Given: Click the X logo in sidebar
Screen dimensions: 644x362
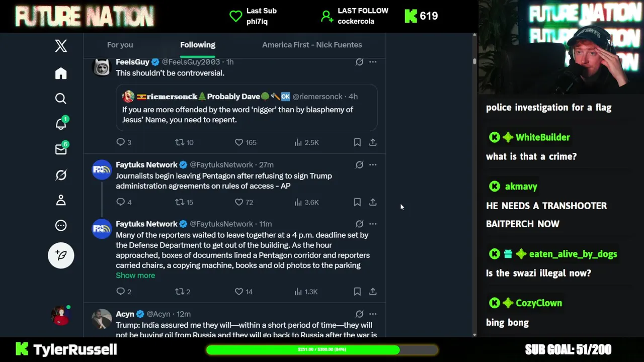Looking at the screenshot, I should 61,46.
